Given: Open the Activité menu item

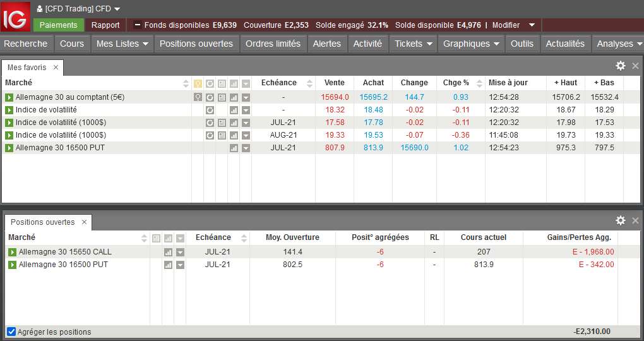Looking at the screenshot, I should pos(367,44).
